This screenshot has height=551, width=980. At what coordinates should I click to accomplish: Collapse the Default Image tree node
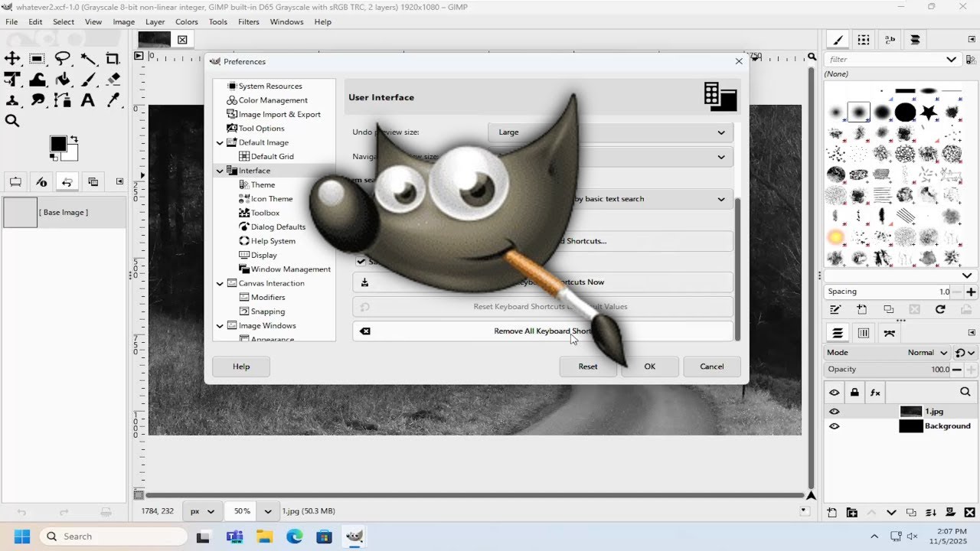pyautogui.click(x=220, y=142)
